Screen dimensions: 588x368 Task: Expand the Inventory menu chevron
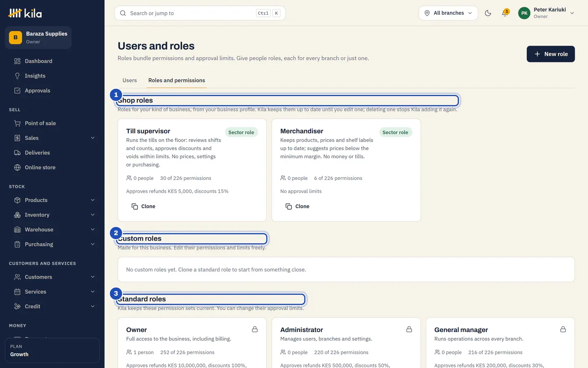click(93, 215)
